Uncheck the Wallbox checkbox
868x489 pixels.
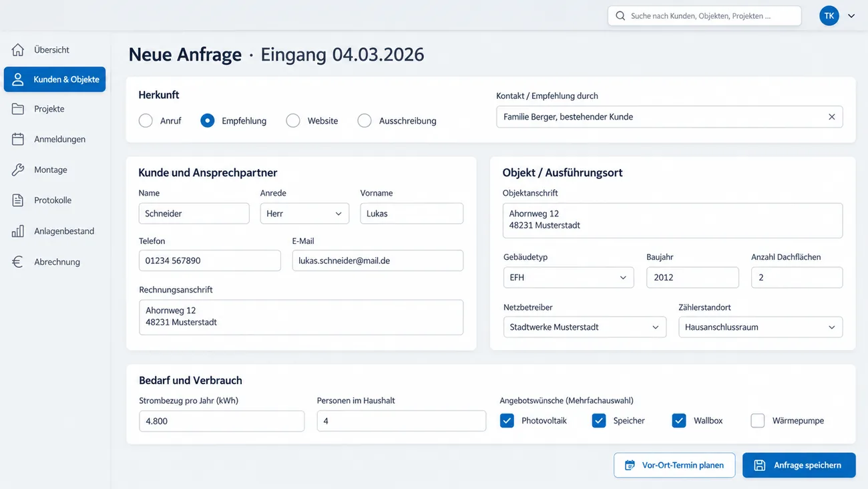(679, 421)
